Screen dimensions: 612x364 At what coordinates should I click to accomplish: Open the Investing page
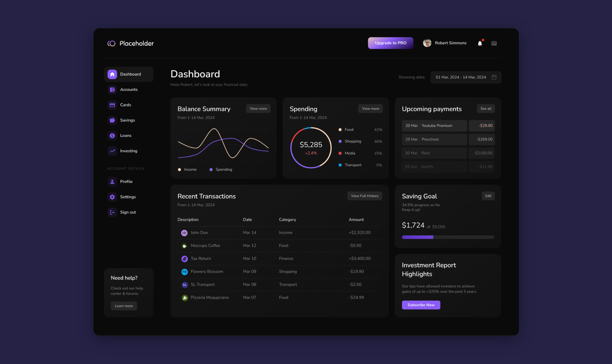tap(129, 151)
